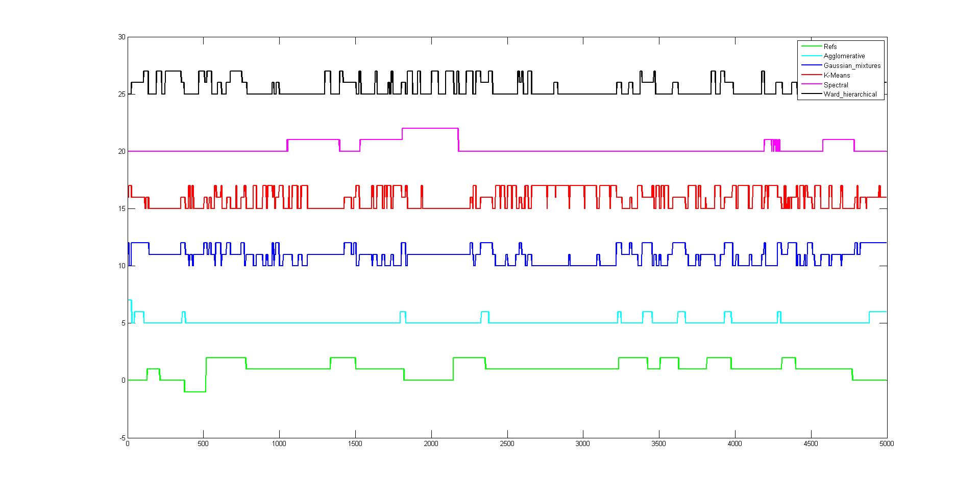Click the x-axis tick label 1000
The height and width of the screenshot is (492, 980).
pos(279,443)
